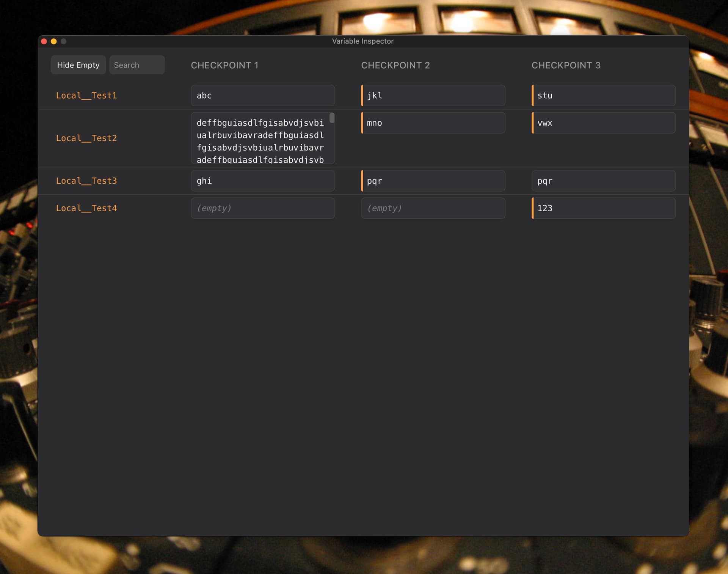
Task: Focus the Search field
Action: (137, 65)
